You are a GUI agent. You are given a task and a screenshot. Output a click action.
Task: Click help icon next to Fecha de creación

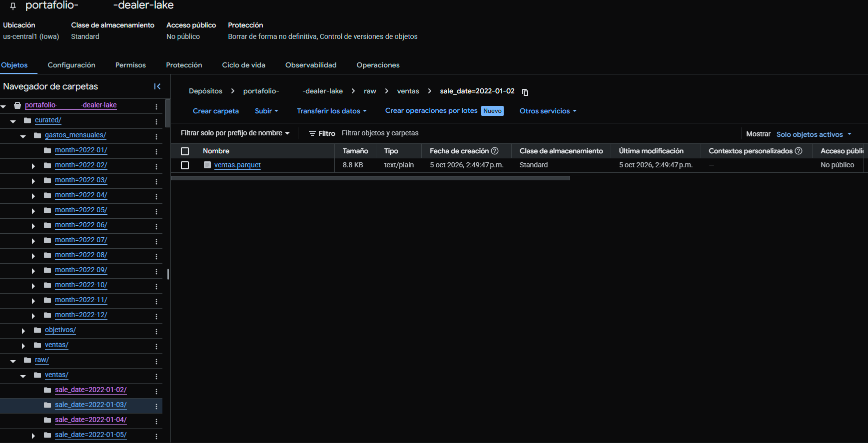(495, 151)
